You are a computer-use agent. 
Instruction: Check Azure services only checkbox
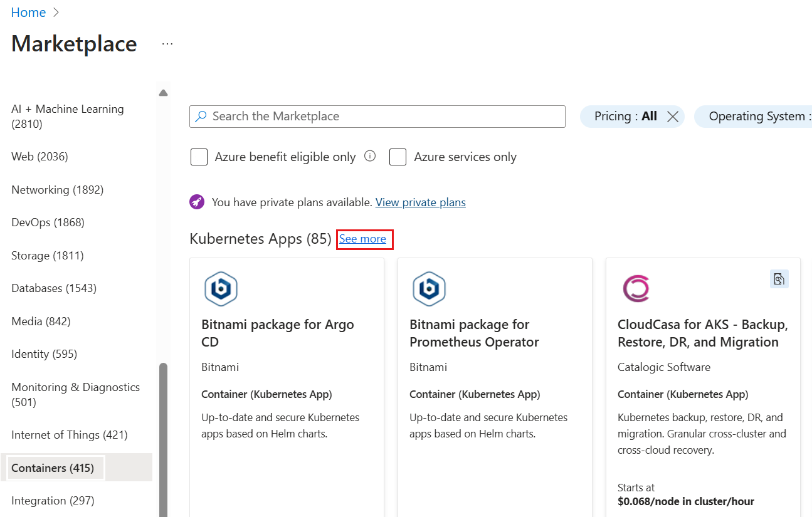(398, 157)
